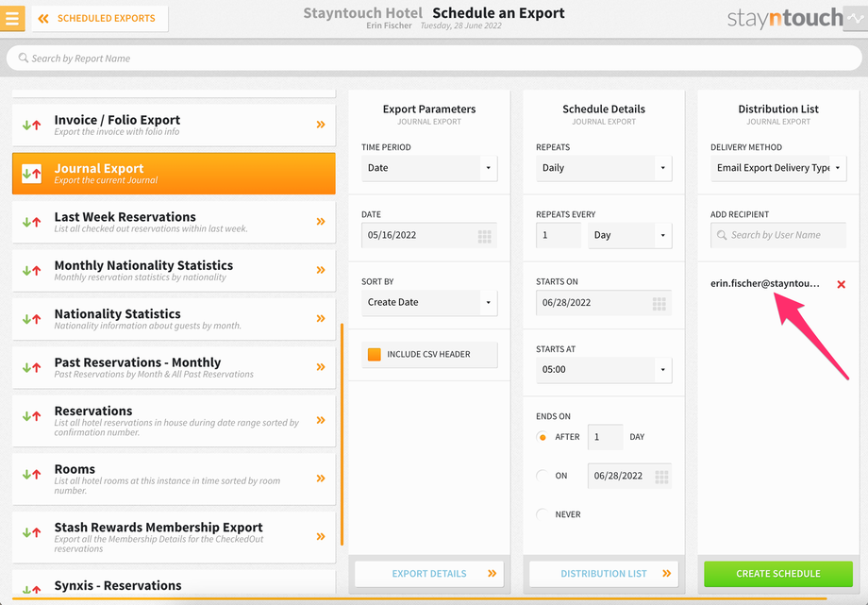Image resolution: width=868 pixels, height=605 pixels.
Task: Click the Journal Export arrows icon
Action: pos(31,174)
